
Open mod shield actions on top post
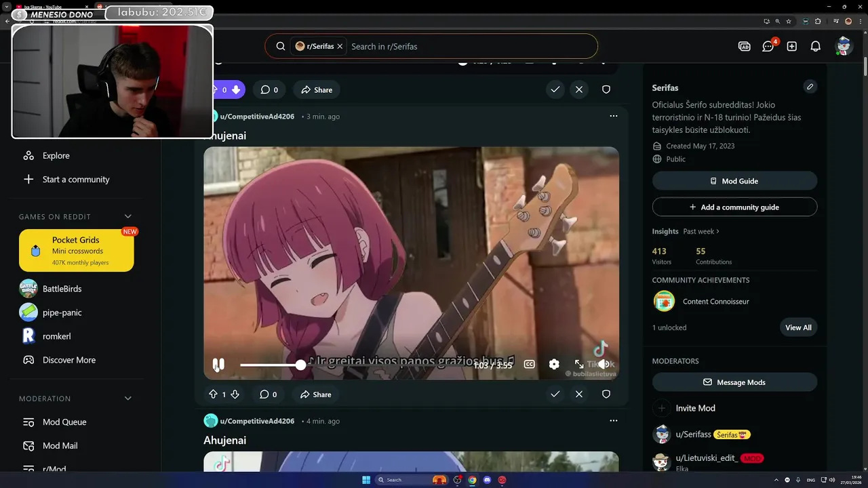point(606,89)
